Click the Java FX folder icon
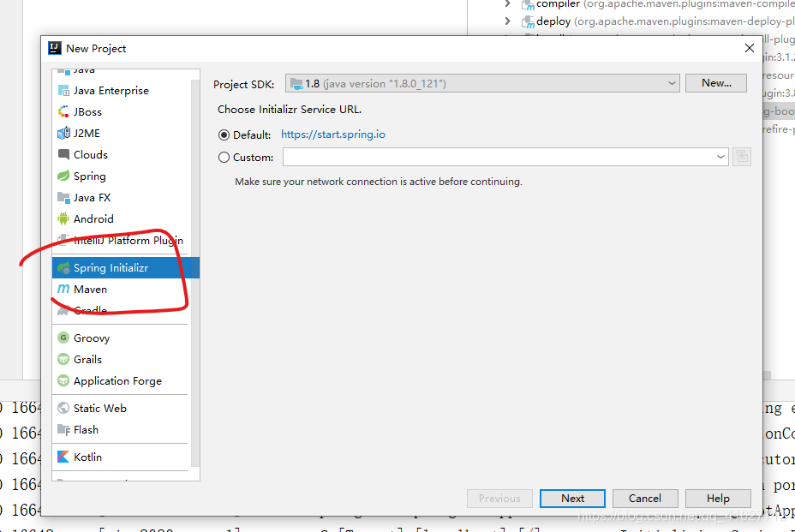The height and width of the screenshot is (532, 795). click(63, 198)
